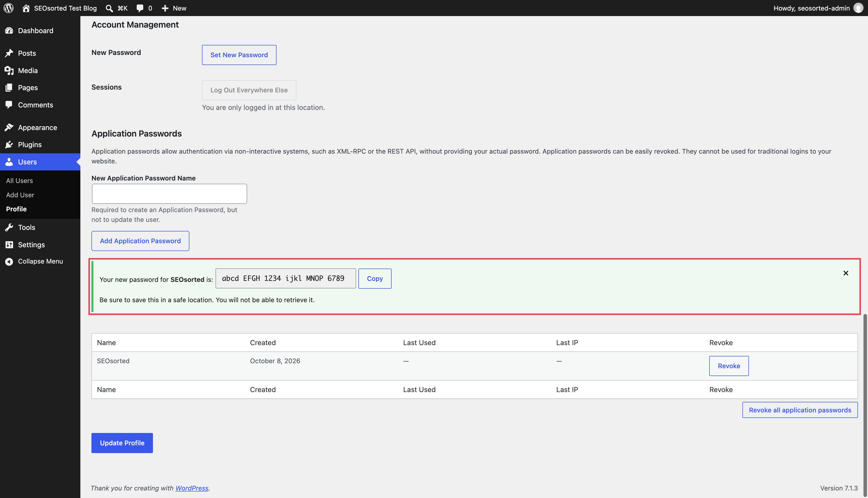Focus the New Application Password Name field
This screenshot has height=498, width=868.
169,194
